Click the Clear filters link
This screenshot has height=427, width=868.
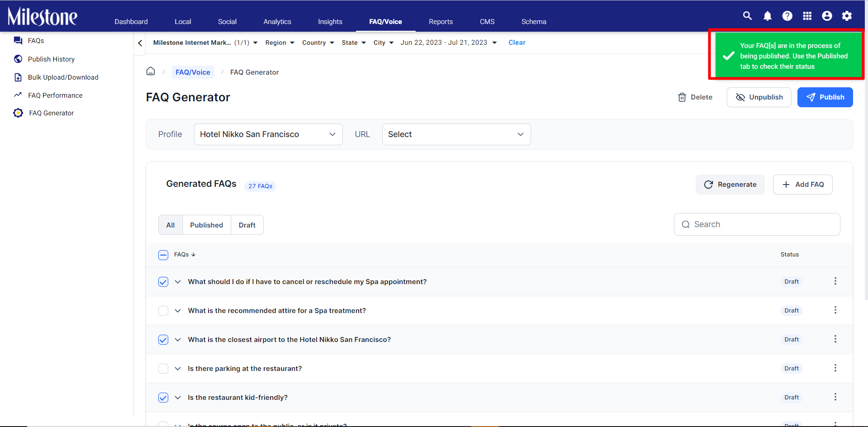[517, 43]
